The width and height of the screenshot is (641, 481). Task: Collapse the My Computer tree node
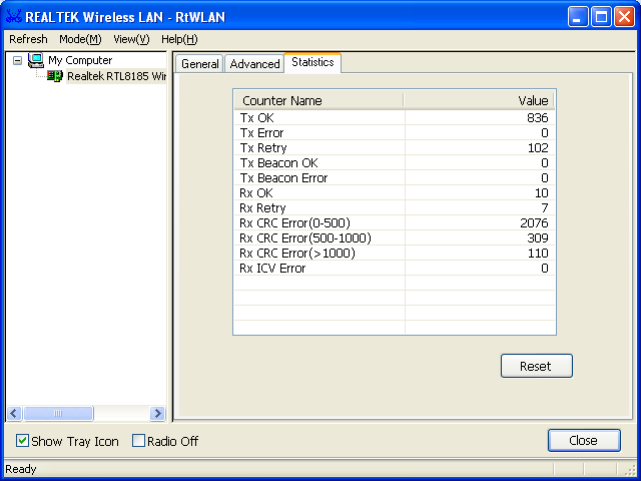17,60
